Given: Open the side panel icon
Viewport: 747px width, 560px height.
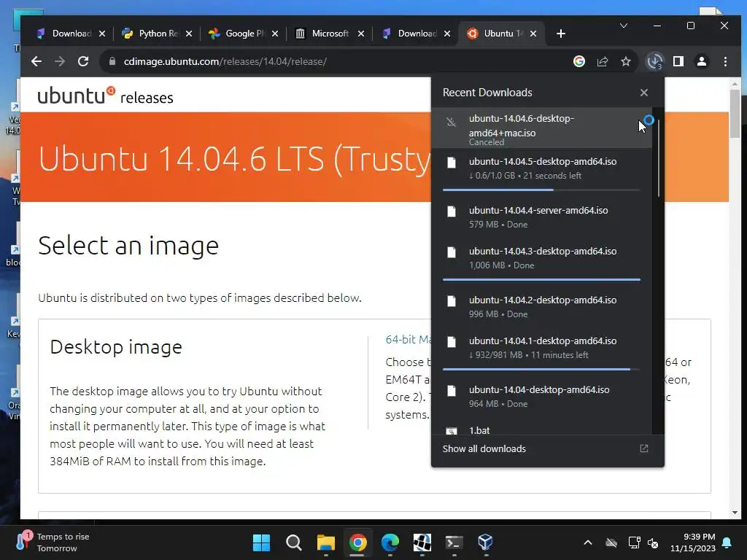Looking at the screenshot, I should [x=678, y=61].
